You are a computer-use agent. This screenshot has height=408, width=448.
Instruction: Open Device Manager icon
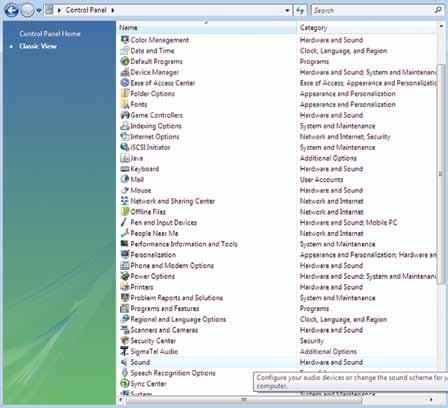pyautogui.click(x=125, y=72)
